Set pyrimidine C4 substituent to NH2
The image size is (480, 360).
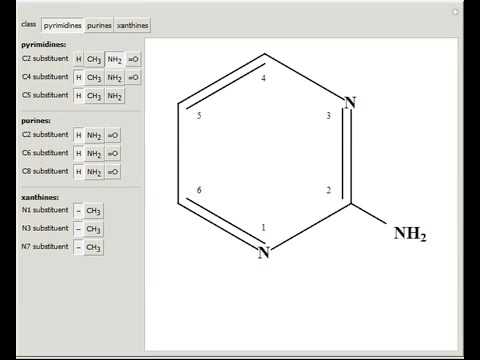pyautogui.click(x=114, y=78)
